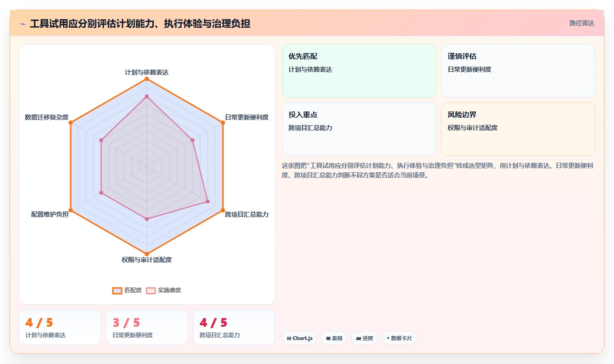Open the 风险边界 card

click(518, 129)
